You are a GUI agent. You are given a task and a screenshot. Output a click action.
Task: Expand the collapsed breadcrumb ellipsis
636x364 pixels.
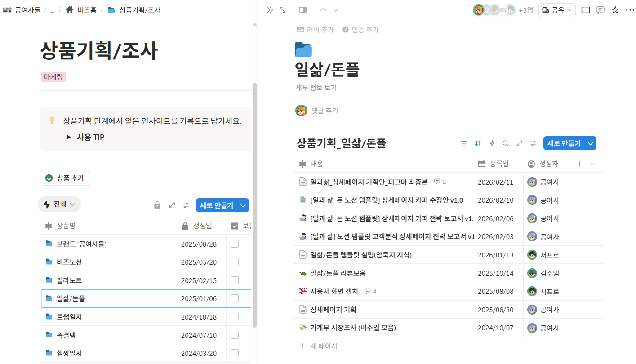click(x=53, y=10)
